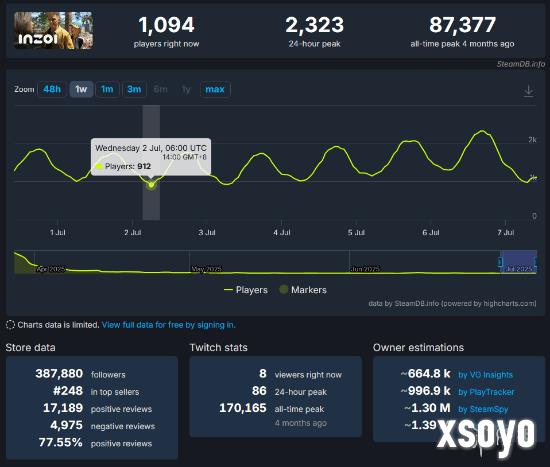Toggle the Players series in legend

point(246,290)
